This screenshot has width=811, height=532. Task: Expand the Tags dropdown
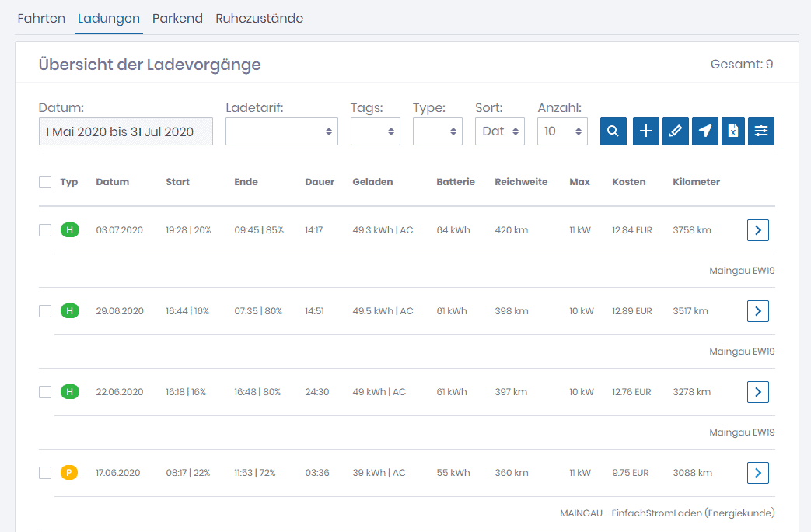pos(375,131)
